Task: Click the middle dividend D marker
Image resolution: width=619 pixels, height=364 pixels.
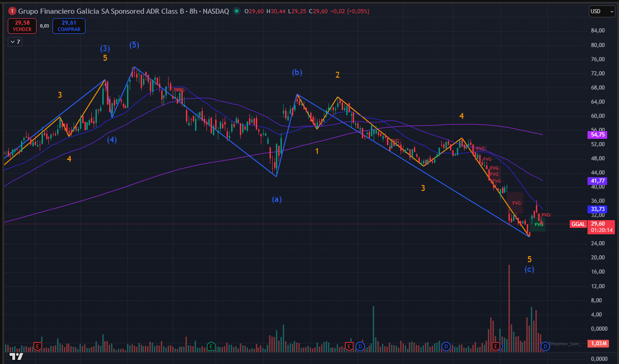Action: (446, 346)
